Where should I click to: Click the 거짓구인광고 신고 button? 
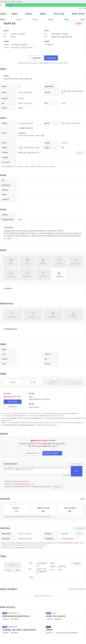[x=80, y=528]
